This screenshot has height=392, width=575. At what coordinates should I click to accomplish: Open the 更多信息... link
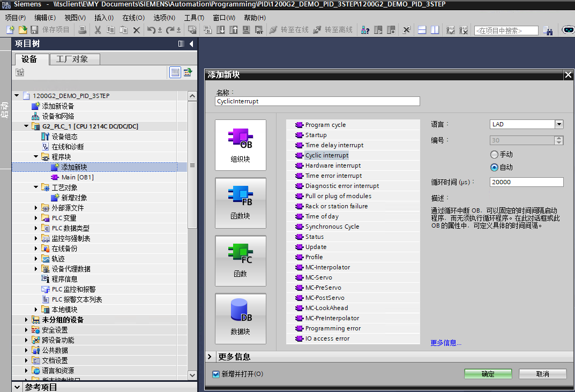point(445,343)
